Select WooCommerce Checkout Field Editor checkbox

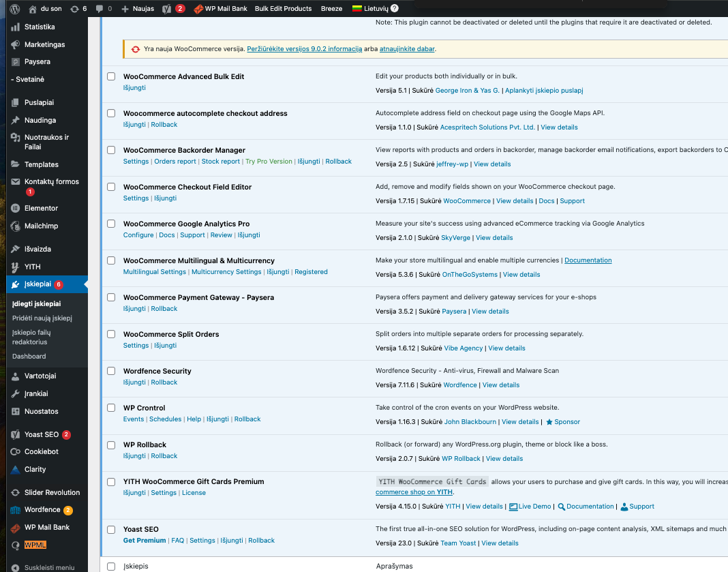coord(111,187)
